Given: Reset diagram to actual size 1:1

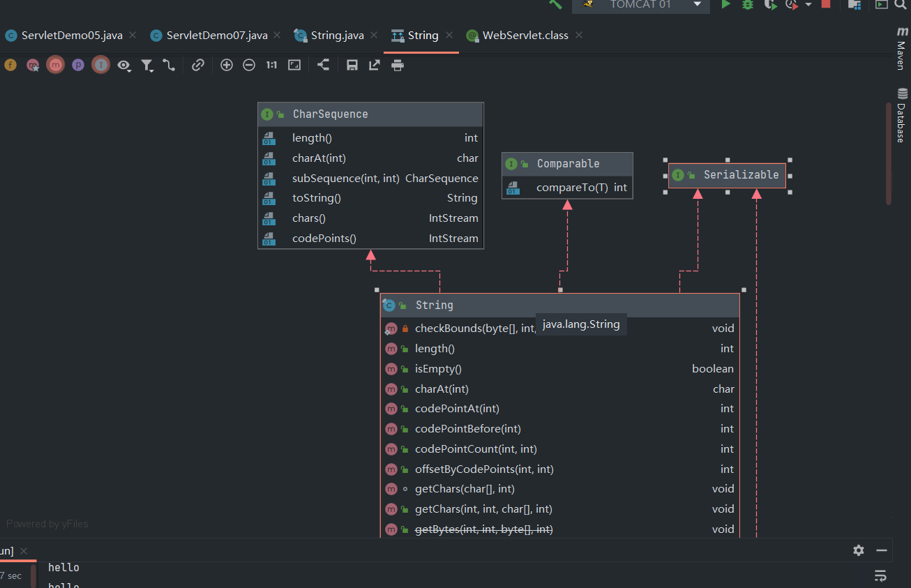Looking at the screenshot, I should (271, 65).
